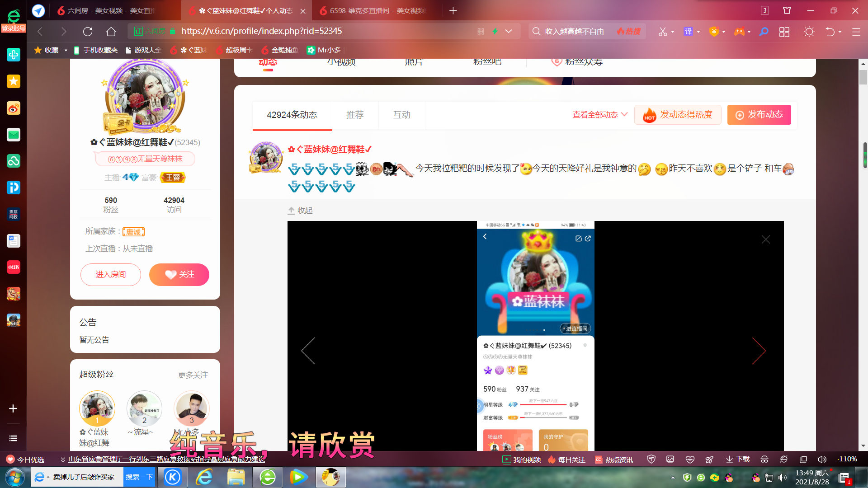Screen dimensions: 868x488
Task: Expand the scissors tool dropdown arrow
Action: point(673,32)
